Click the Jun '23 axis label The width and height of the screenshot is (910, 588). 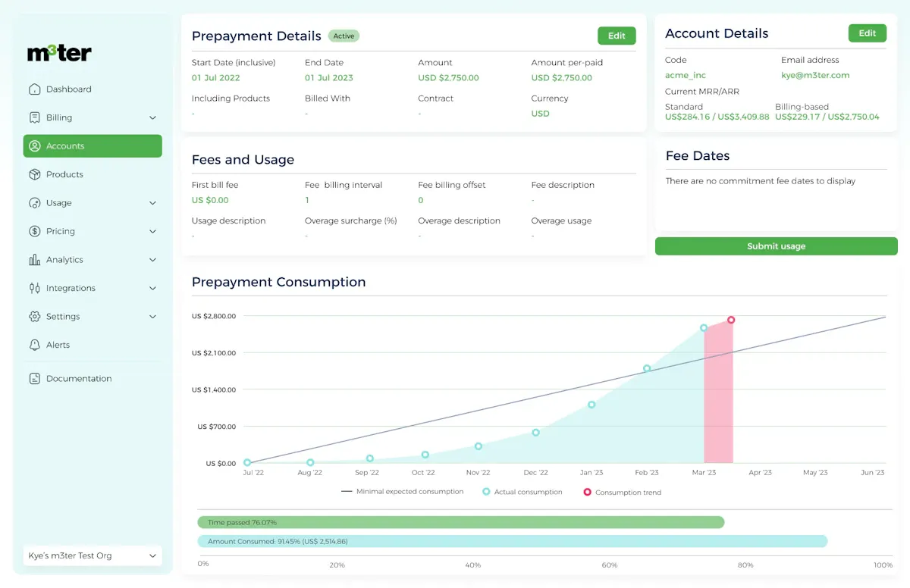point(872,472)
